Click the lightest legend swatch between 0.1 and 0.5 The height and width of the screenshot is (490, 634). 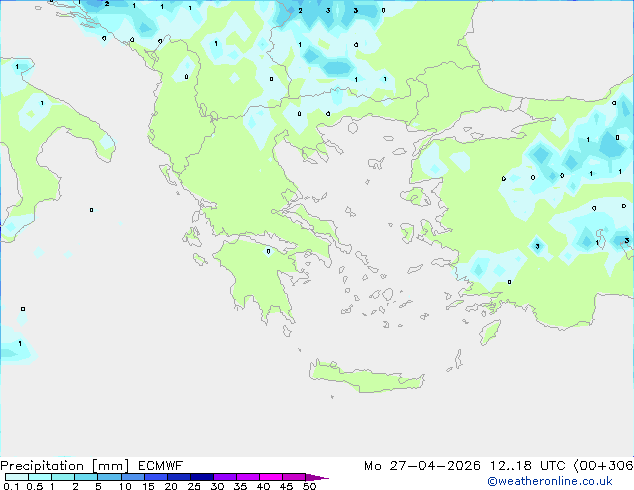point(17,477)
